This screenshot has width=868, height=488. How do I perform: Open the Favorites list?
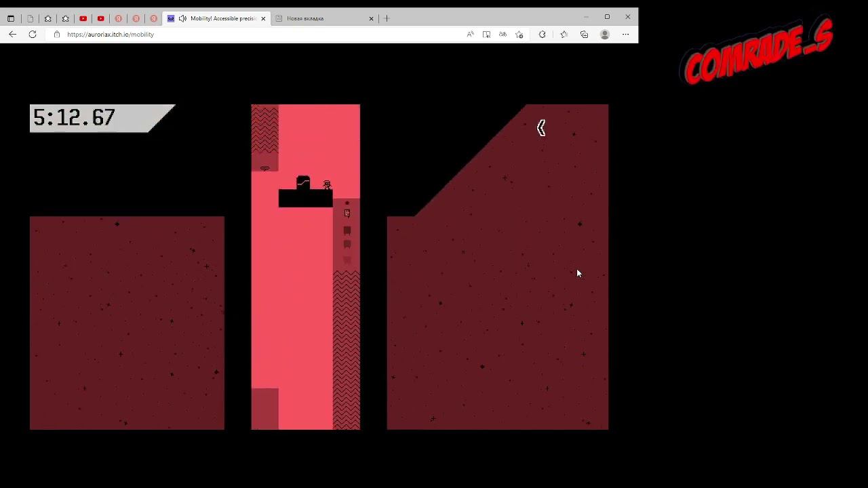[x=564, y=34]
